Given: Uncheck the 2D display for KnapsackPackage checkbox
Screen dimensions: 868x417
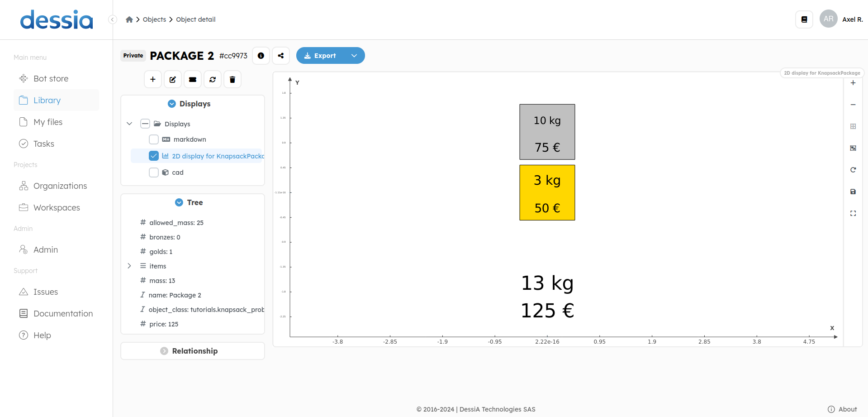Looking at the screenshot, I should (x=154, y=156).
